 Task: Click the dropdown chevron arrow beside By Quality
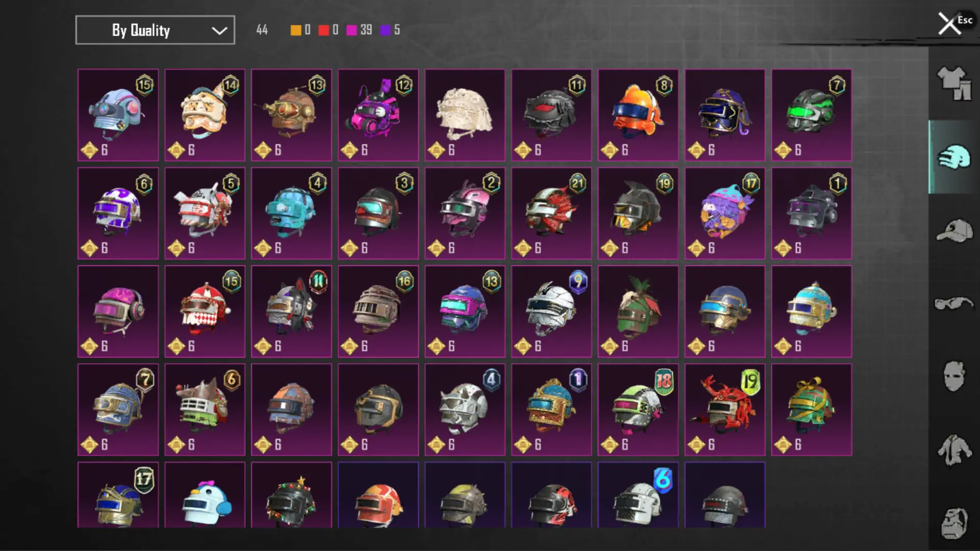point(219,31)
